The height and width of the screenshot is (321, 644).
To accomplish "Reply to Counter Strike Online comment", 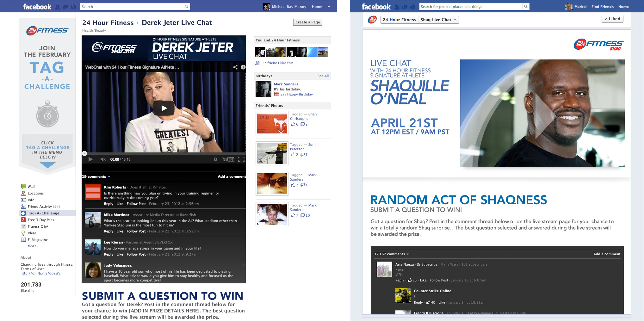I will pos(418,302).
